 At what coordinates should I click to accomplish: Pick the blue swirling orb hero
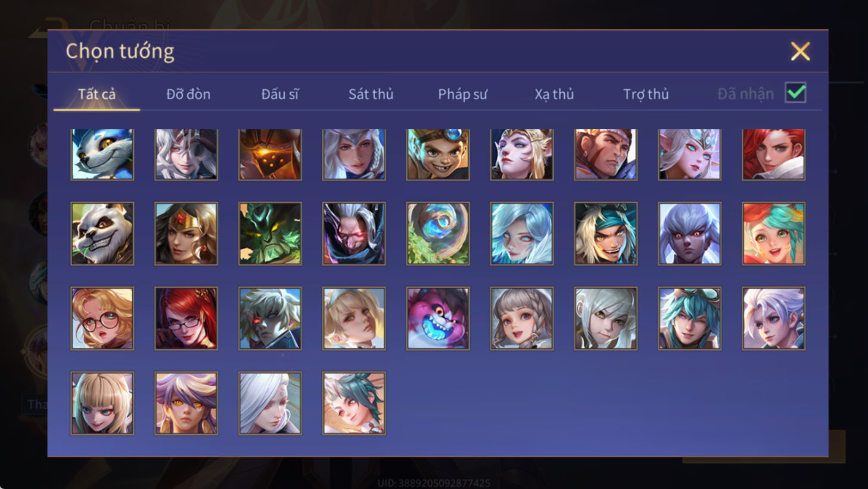point(438,233)
